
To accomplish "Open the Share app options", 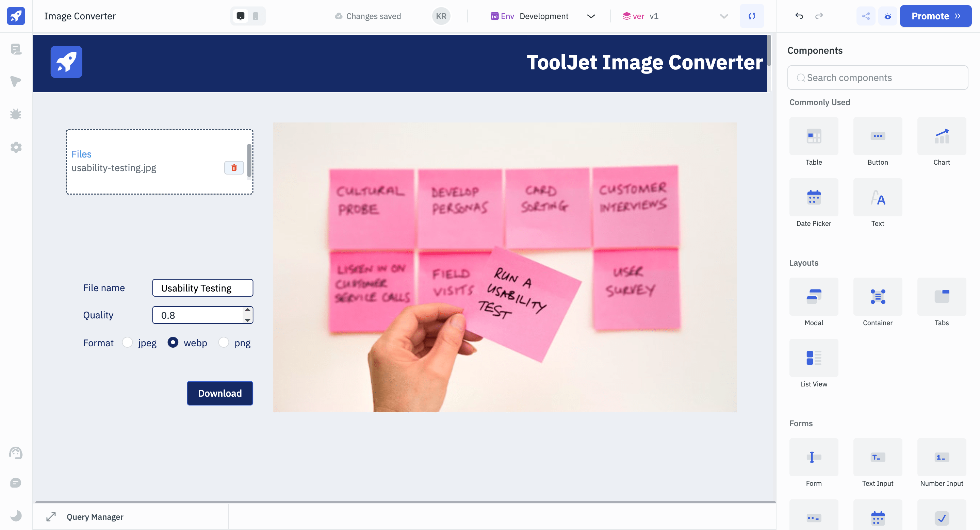I will pos(866,16).
